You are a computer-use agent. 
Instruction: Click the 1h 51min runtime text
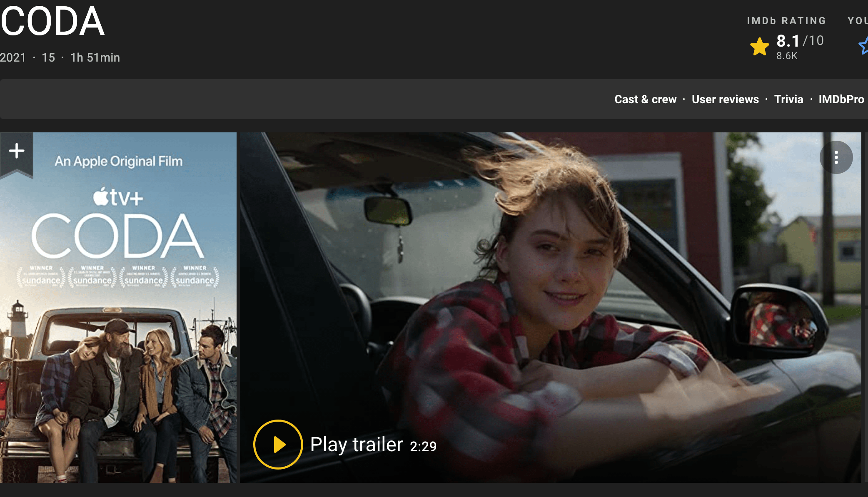[x=95, y=57]
